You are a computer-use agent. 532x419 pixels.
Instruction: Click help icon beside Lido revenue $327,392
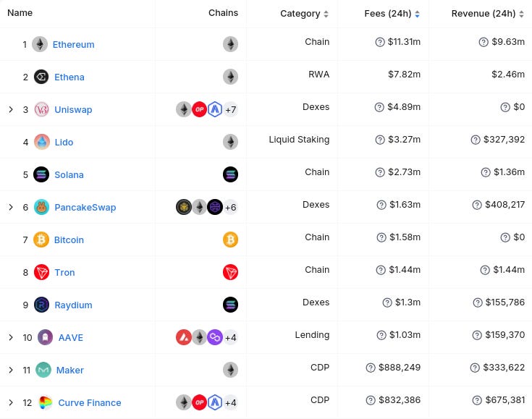tap(476, 140)
